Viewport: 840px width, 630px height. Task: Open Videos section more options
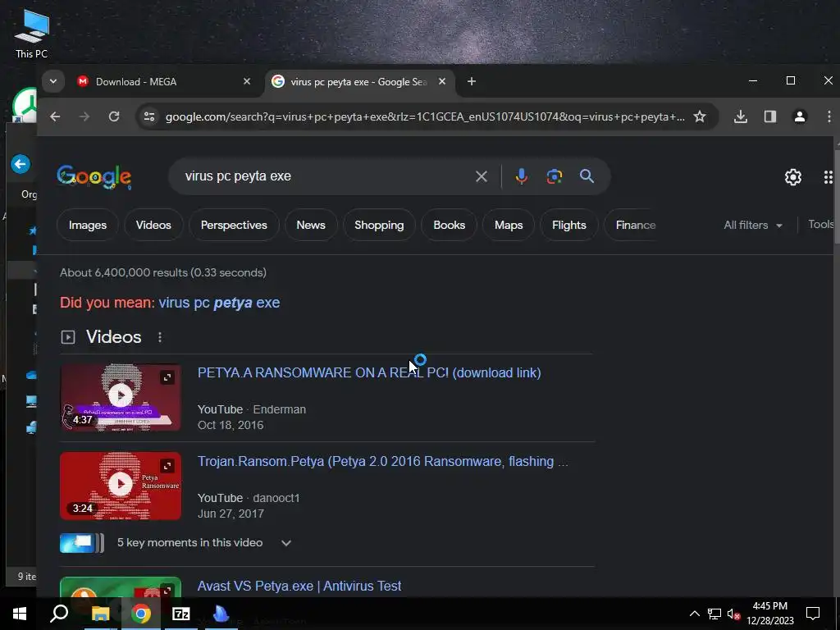(160, 337)
